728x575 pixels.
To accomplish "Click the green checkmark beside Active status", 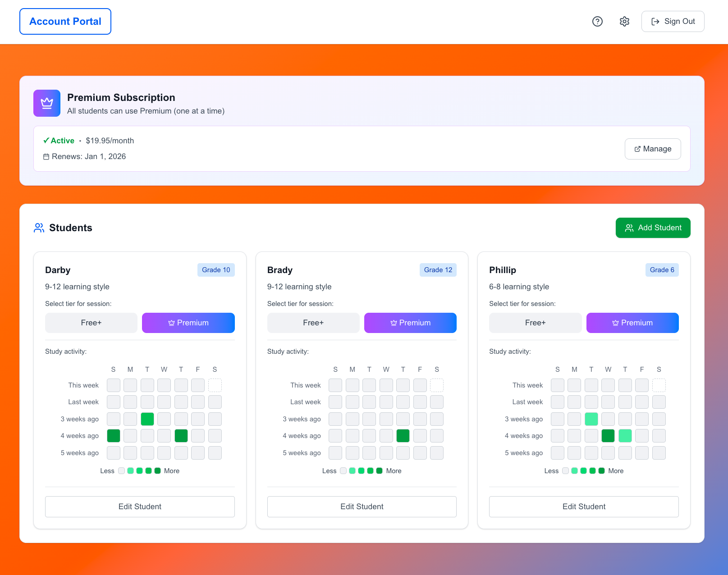I will pyautogui.click(x=46, y=140).
